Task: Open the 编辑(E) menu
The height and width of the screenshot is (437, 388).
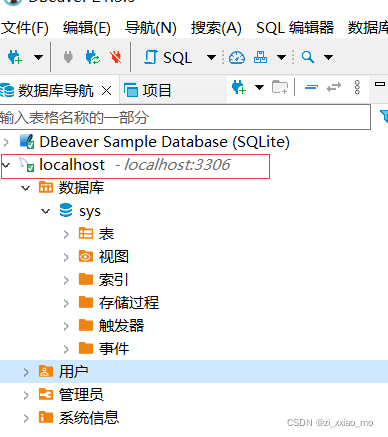Action: (x=87, y=28)
